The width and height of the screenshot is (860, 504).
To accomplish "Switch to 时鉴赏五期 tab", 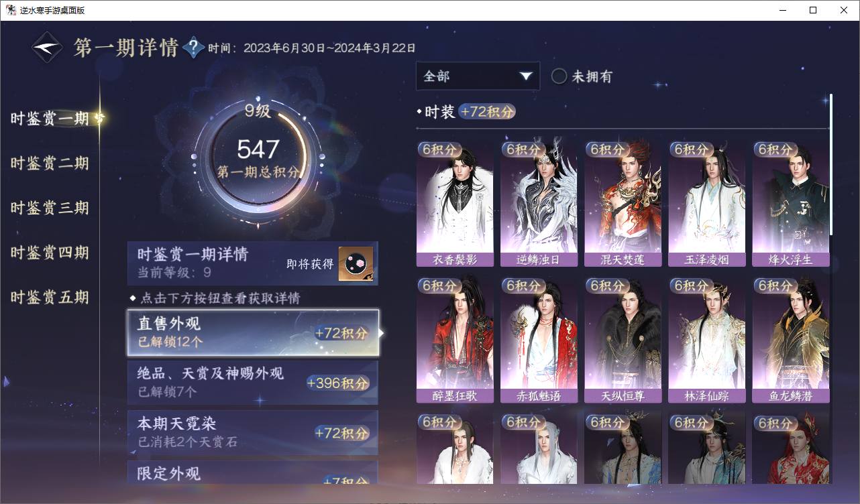I will click(50, 298).
